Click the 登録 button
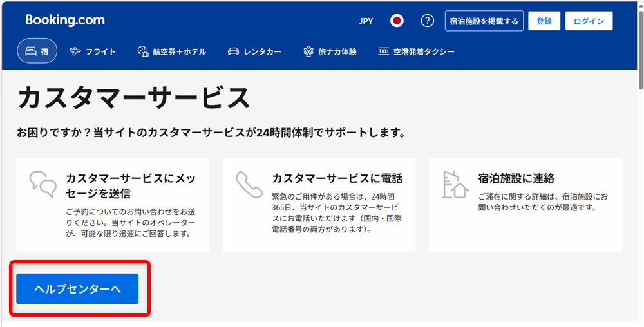 pyautogui.click(x=544, y=21)
